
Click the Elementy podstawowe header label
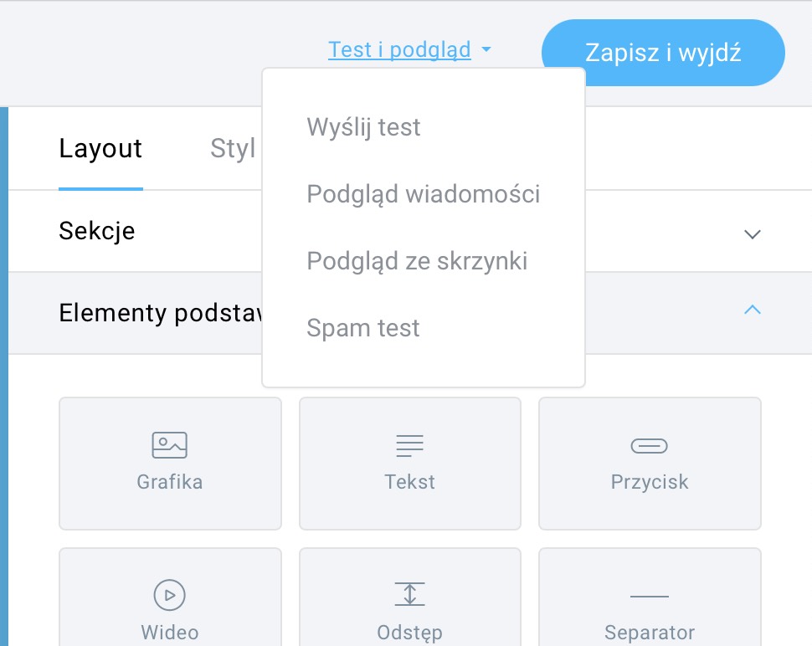161,313
